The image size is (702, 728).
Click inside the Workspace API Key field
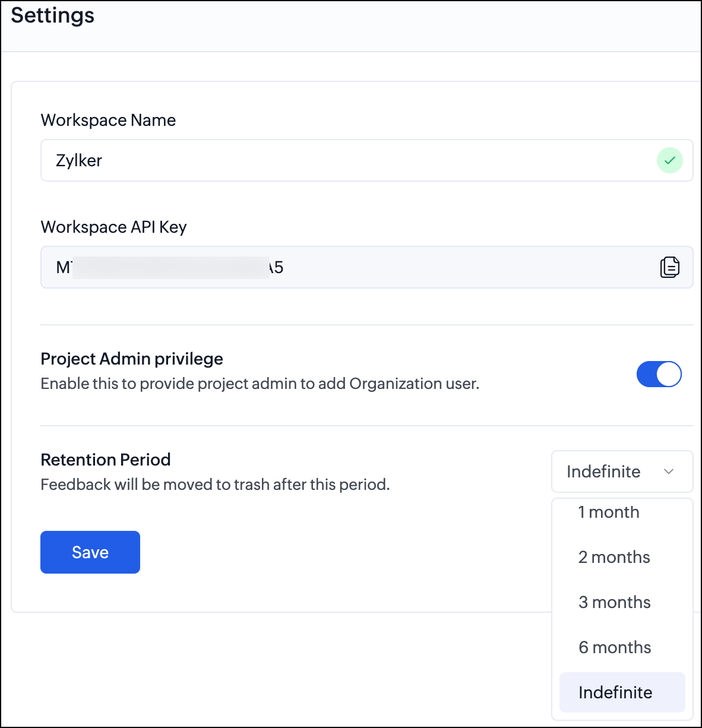(416, 267)
